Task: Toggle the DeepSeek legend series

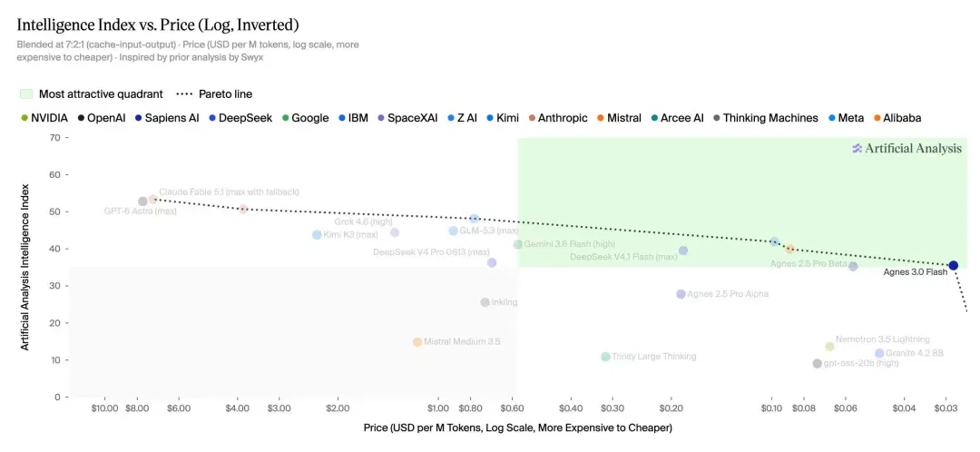Action: tap(241, 117)
